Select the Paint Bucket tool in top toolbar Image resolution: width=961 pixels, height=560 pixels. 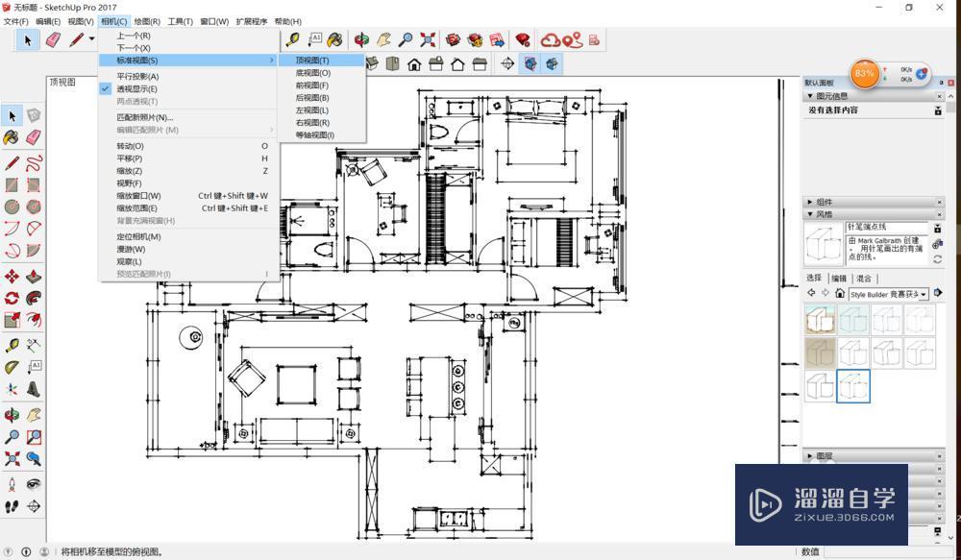click(334, 40)
